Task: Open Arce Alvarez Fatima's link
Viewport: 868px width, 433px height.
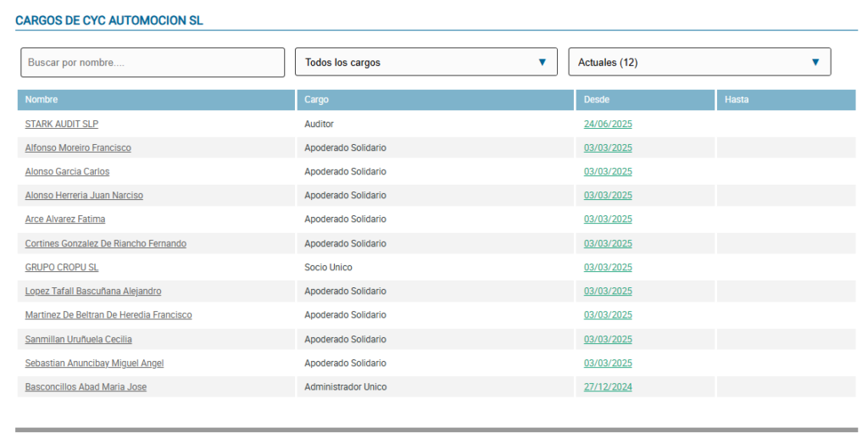Action: click(x=65, y=219)
